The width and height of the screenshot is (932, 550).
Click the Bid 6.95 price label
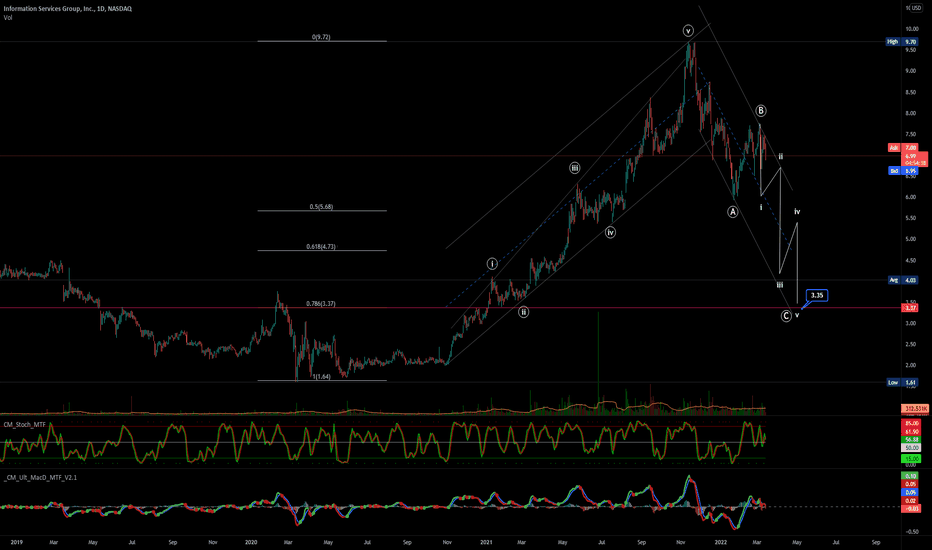click(902, 171)
